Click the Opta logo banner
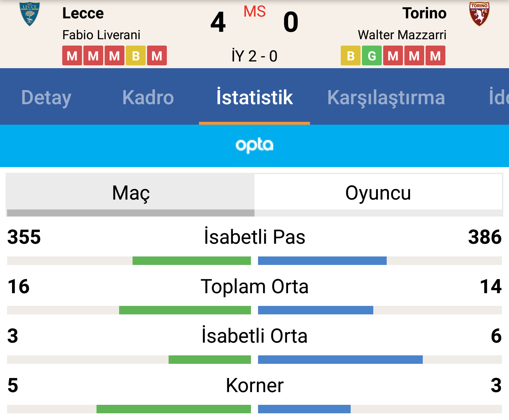 (x=255, y=146)
